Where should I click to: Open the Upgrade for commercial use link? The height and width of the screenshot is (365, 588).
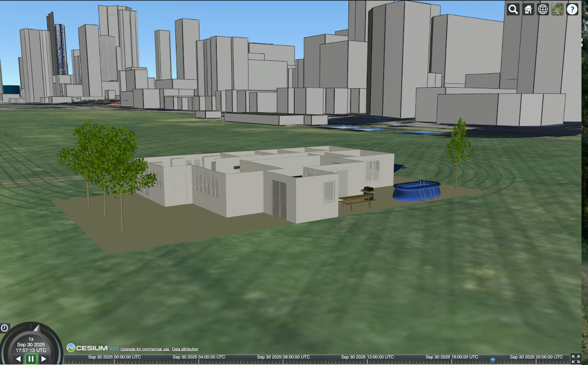145,350
